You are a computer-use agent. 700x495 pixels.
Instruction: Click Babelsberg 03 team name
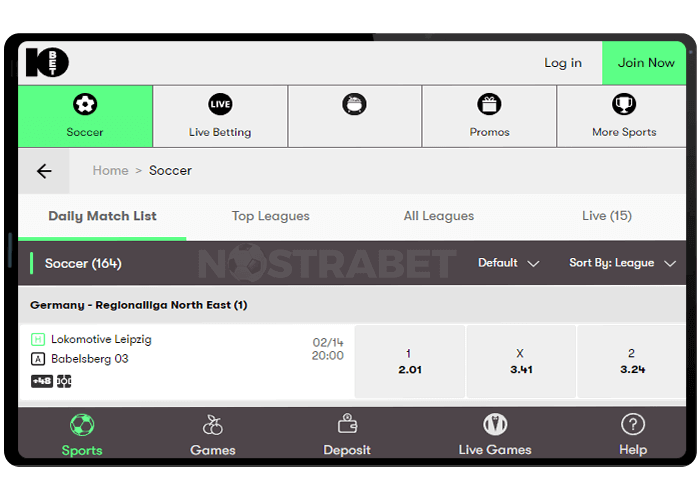(x=90, y=359)
